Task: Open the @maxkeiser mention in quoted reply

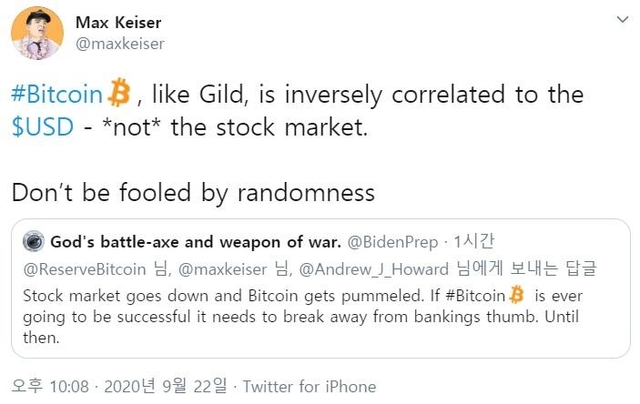Action: click(222, 269)
